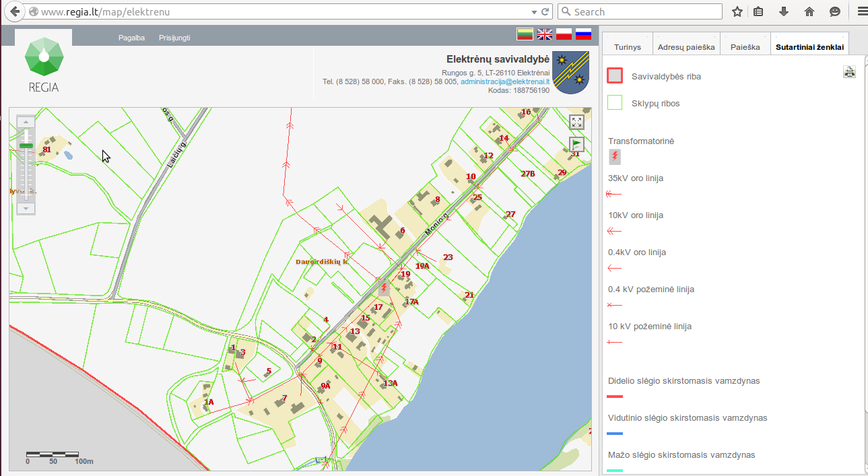Click Mažo slėgio vamzdynas cyan swatch
868x476 pixels.
point(615,471)
